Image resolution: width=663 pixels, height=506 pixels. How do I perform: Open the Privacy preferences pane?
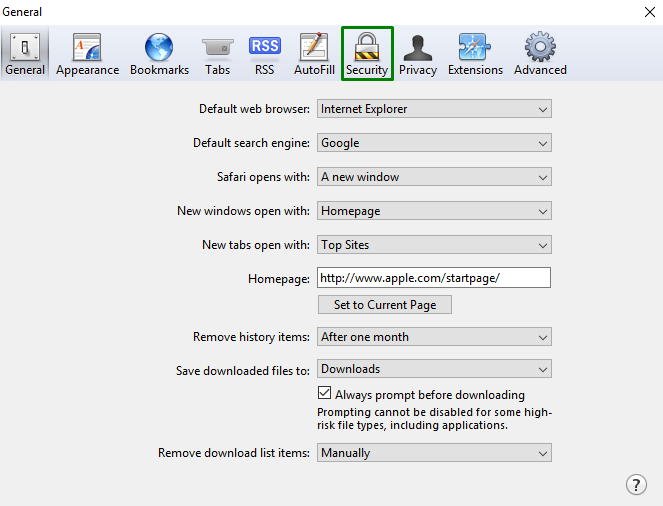(417, 54)
